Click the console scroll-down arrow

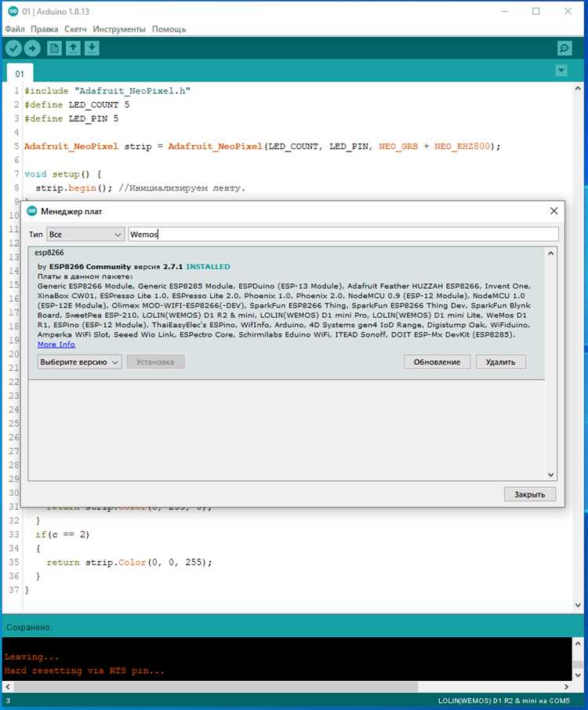click(578, 675)
